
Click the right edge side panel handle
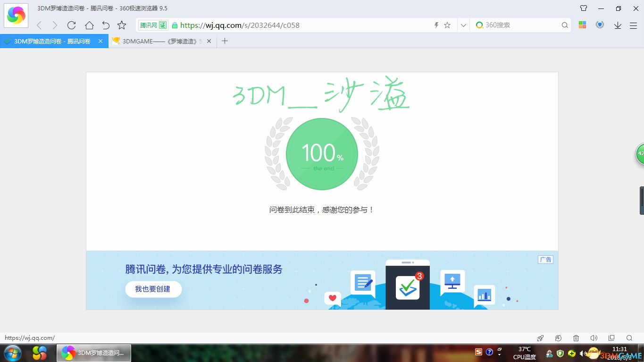642,200
